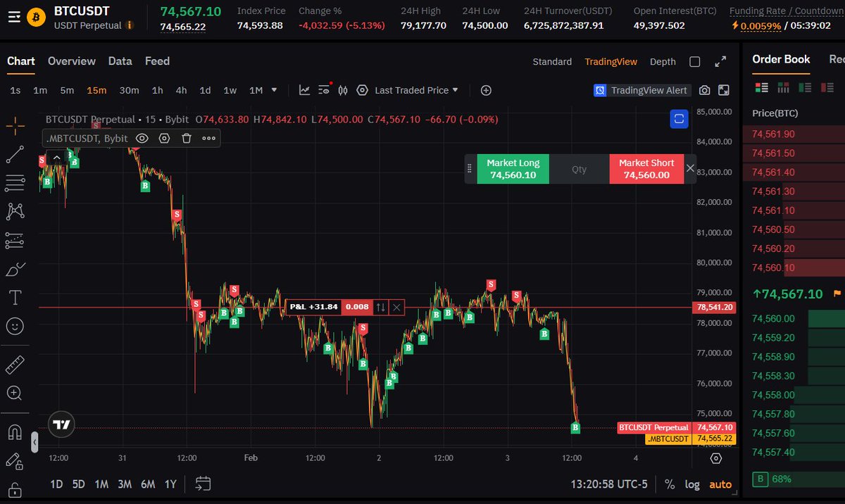This screenshot has width=845, height=504.
Task: Select the 1h timeframe interval
Action: coord(157,90)
